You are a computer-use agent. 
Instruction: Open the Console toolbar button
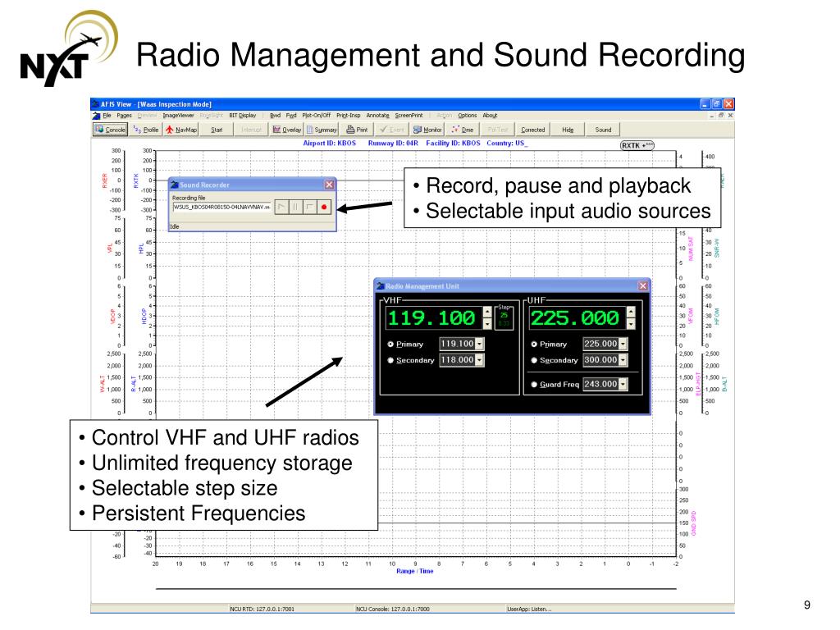[110, 130]
